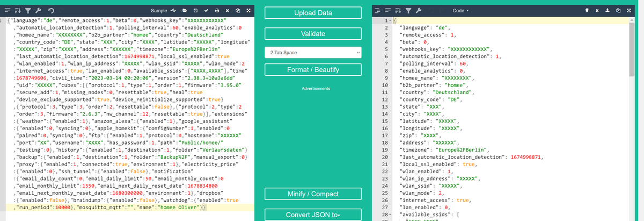Print the left editor content
This screenshot has width=644, height=221.
(x=216, y=11)
